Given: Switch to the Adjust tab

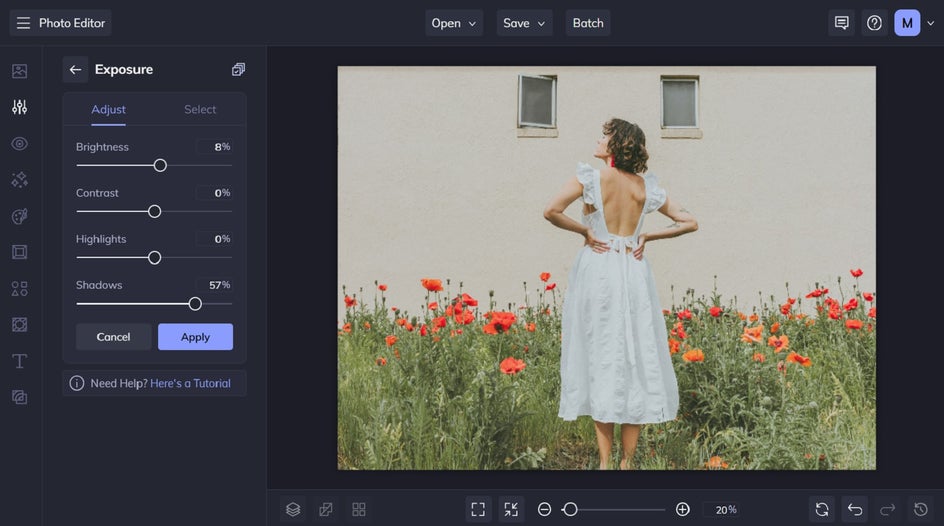Looking at the screenshot, I should pyautogui.click(x=108, y=110).
